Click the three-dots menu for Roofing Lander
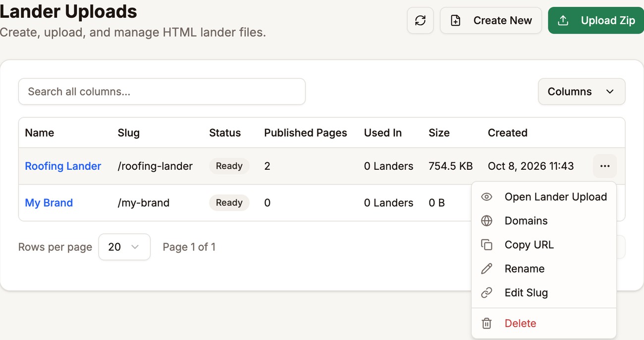The width and height of the screenshot is (644, 340). [x=605, y=166]
